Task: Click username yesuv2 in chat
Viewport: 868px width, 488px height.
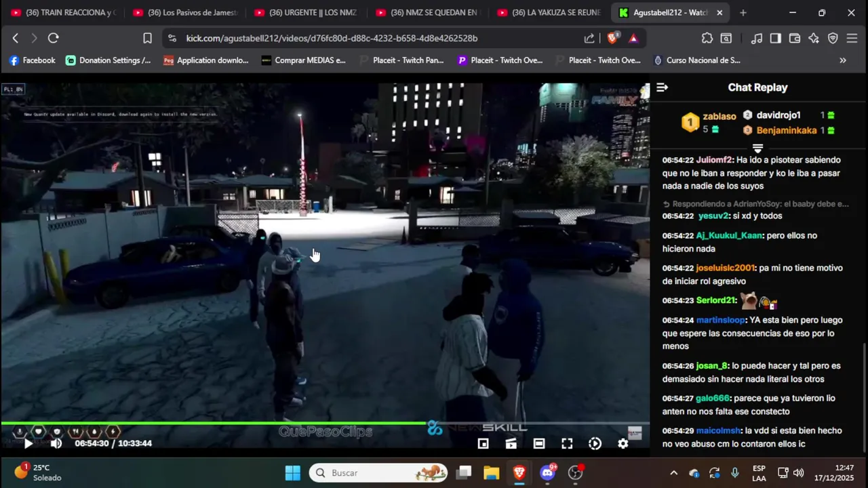Action: tap(713, 216)
